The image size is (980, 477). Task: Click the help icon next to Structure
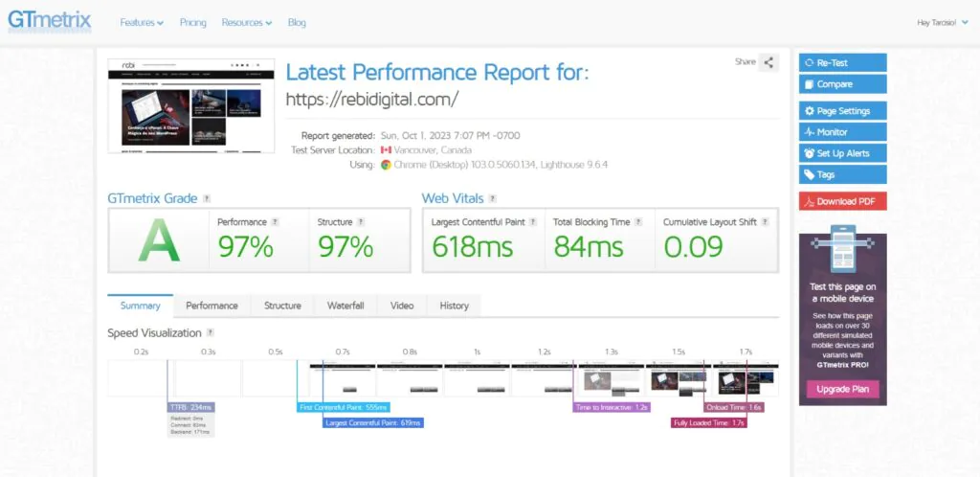pyautogui.click(x=361, y=222)
